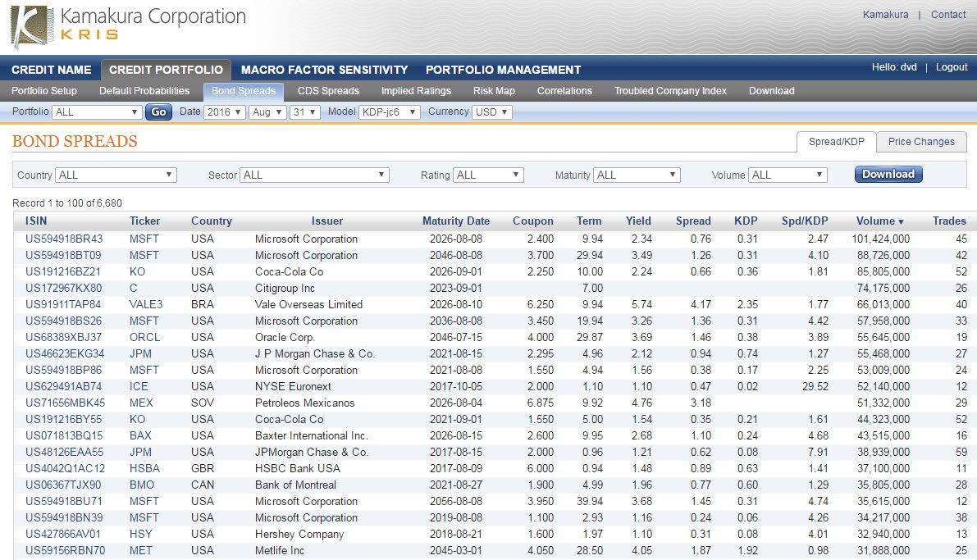Open the Risk Map submenu
This screenshot has height=560, width=977.
pos(494,91)
